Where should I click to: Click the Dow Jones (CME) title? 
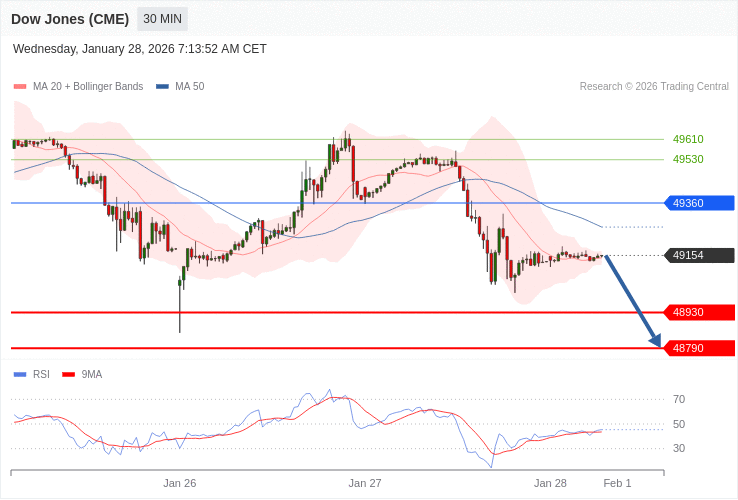(x=70, y=19)
